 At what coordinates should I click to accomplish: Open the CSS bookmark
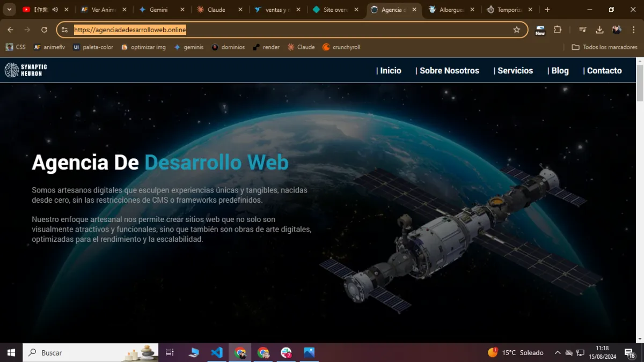[x=16, y=47]
